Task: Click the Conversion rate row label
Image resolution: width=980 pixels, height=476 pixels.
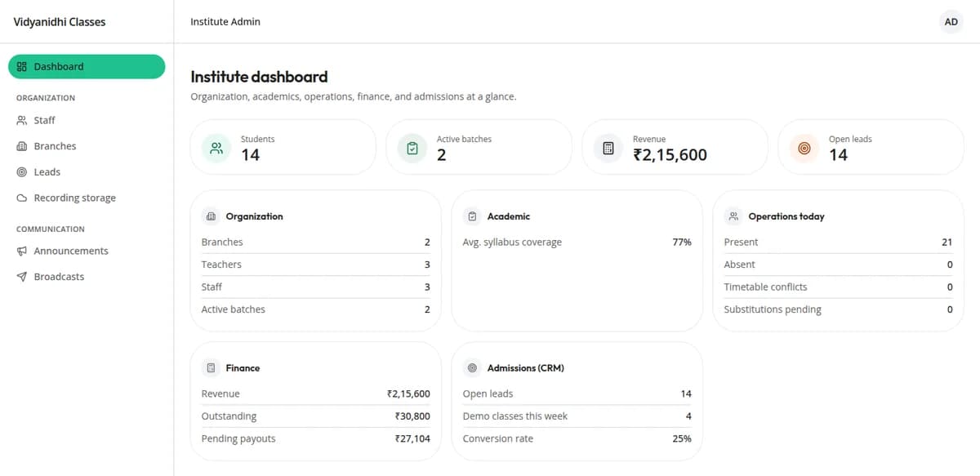Action: click(498, 438)
